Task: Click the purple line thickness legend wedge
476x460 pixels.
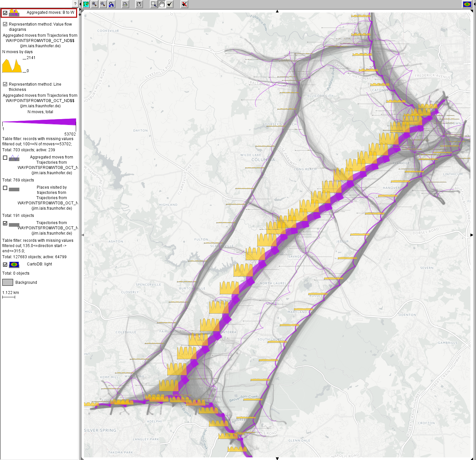Action: 39,122
